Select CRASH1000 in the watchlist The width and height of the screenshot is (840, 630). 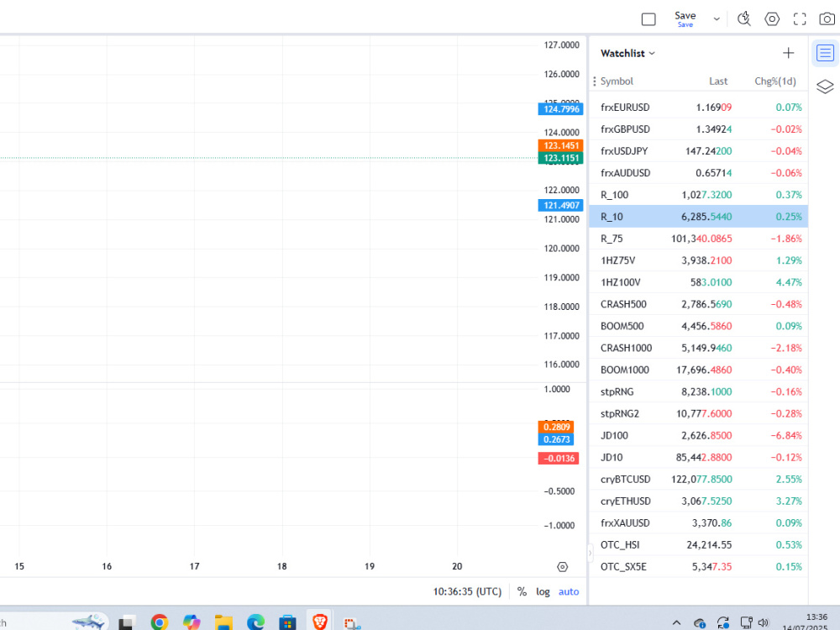point(698,349)
